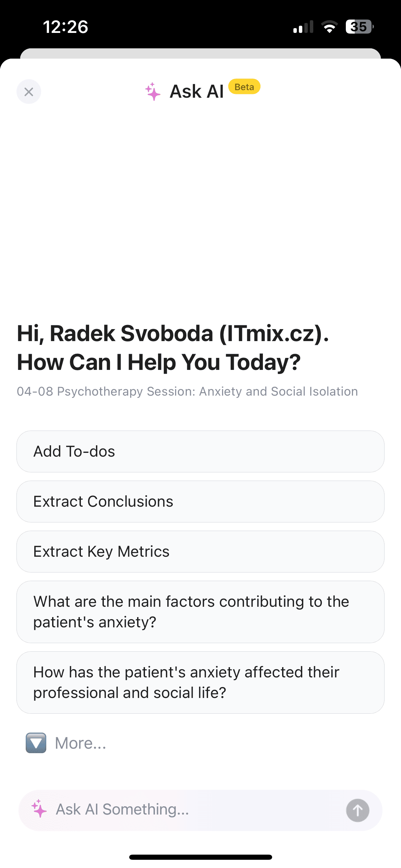Close the Ask AI panel
This screenshot has width=401, height=868.
29,92
